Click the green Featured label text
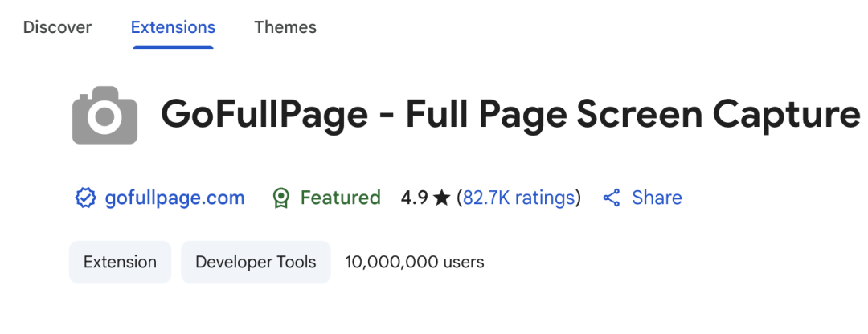The height and width of the screenshot is (334, 868). [x=340, y=198]
